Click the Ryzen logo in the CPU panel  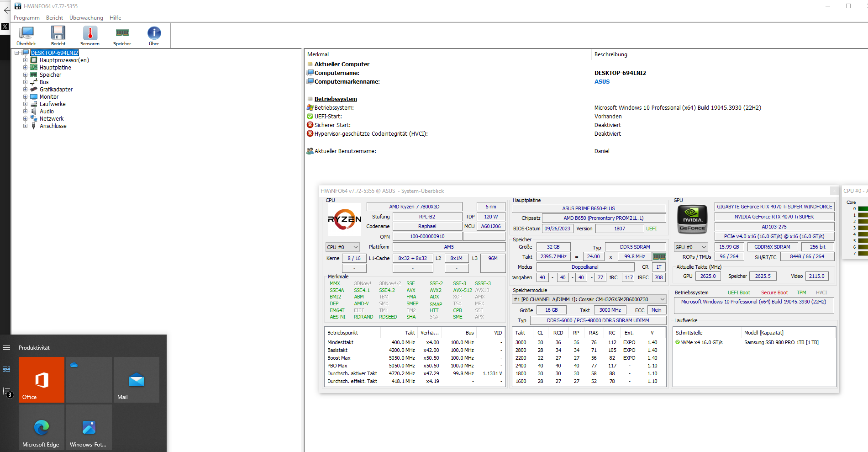345,219
